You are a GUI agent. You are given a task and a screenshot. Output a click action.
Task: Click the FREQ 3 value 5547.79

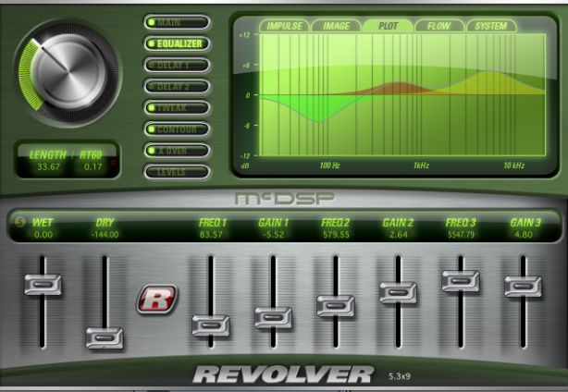tap(461, 235)
